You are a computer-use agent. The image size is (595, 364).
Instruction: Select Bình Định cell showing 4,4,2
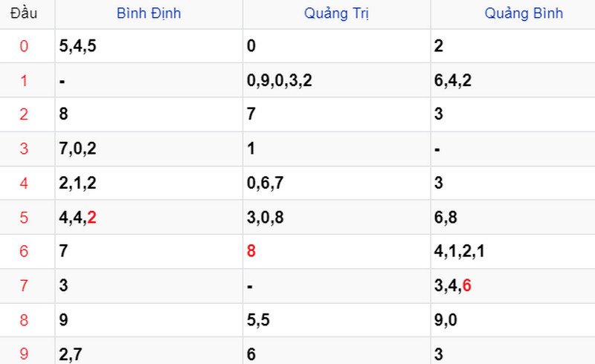(77, 218)
